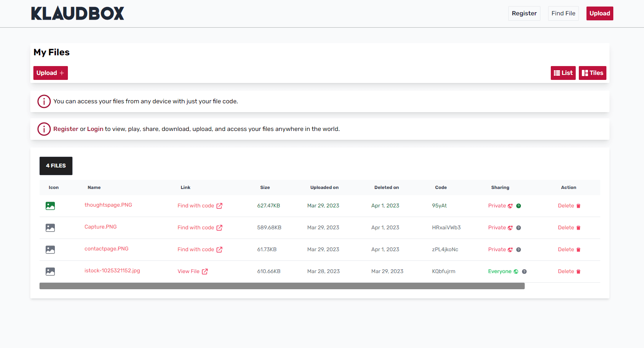Image resolution: width=644 pixels, height=348 pixels.
Task: Click the help icon next to Everyone sharing
Action: pyautogui.click(x=524, y=272)
